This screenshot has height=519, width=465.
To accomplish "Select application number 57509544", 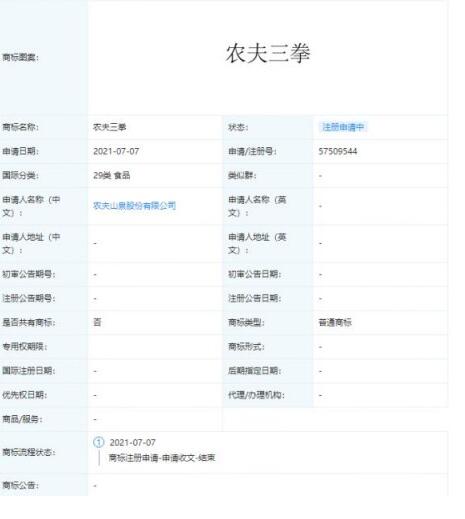I will pos(338,151).
